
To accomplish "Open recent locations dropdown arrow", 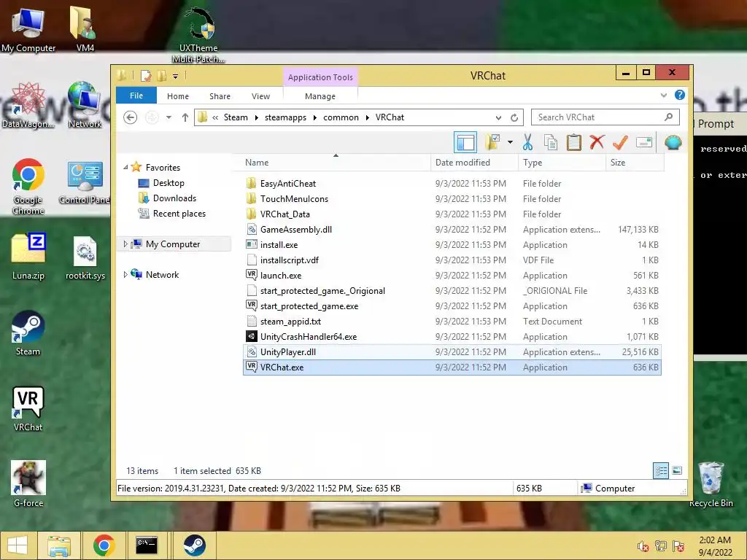I will click(169, 117).
